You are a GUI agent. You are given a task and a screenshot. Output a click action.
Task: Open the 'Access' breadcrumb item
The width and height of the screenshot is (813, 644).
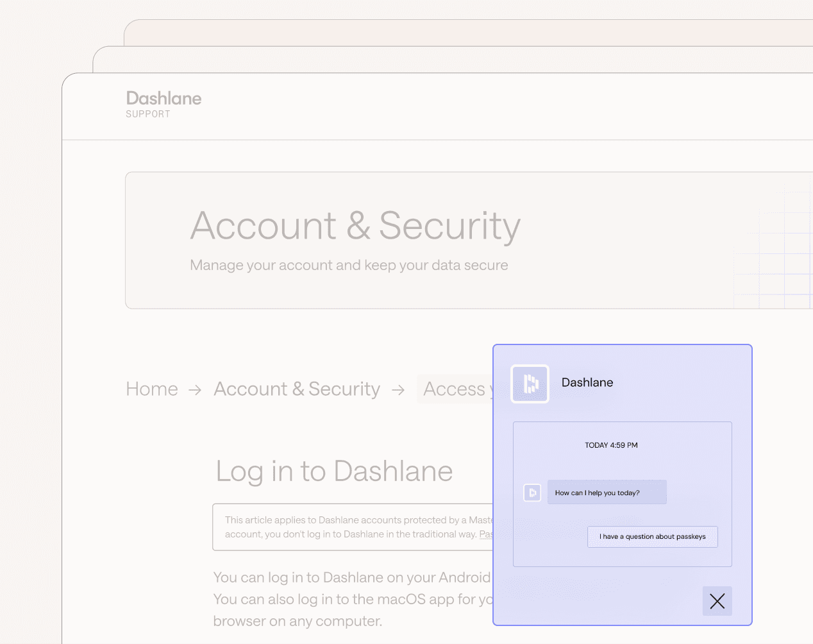click(x=455, y=389)
